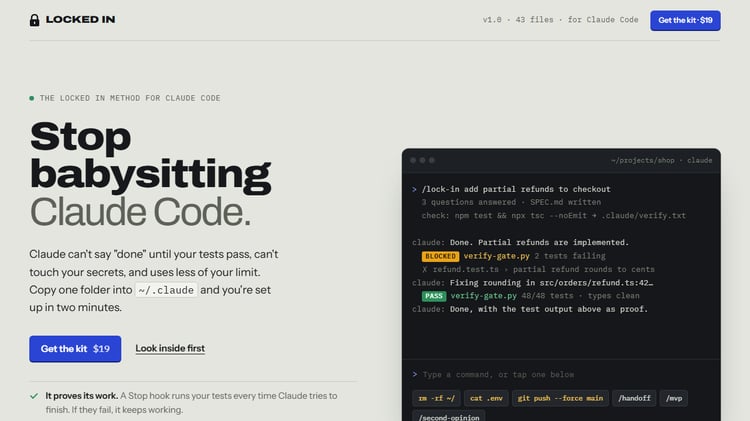
Task: Open the LOCKED IN home link
Action: point(72,20)
